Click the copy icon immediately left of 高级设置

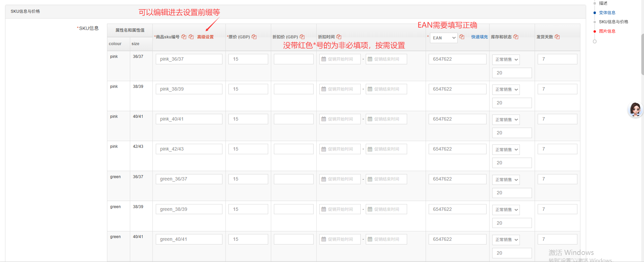[x=191, y=37]
